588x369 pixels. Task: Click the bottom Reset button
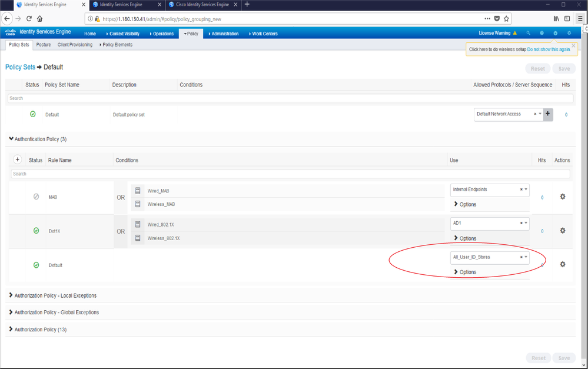539,358
